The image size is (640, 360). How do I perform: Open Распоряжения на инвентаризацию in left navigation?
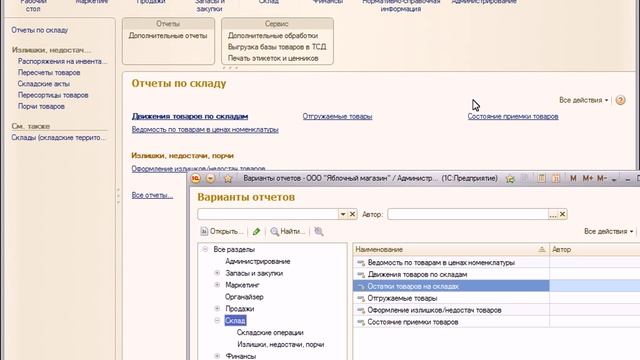[62, 61]
